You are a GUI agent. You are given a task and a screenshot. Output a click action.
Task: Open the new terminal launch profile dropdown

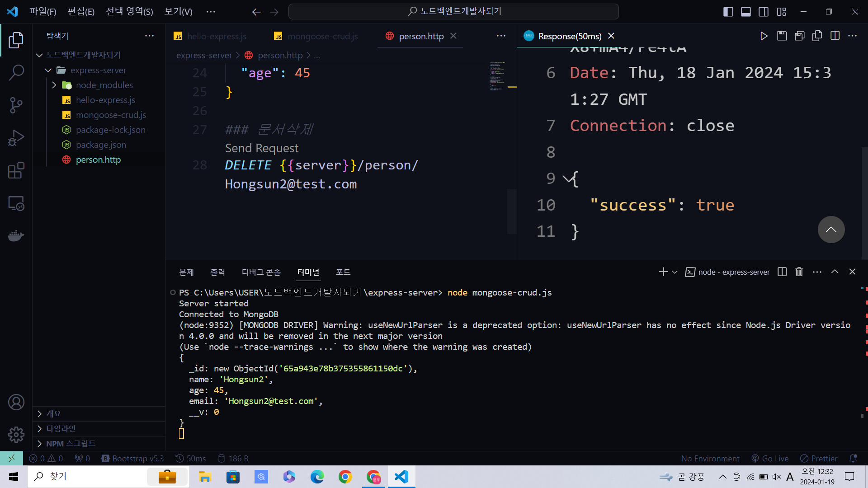675,272
